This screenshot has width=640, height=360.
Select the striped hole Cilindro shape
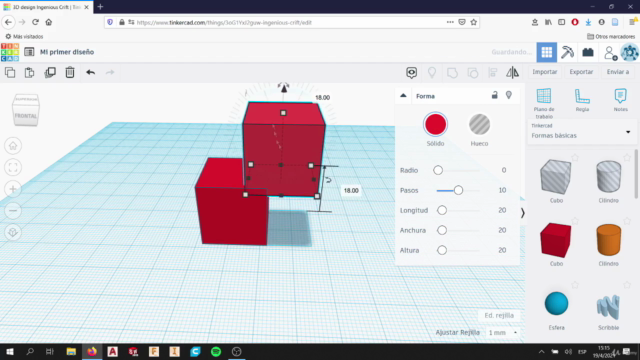pyautogui.click(x=609, y=176)
